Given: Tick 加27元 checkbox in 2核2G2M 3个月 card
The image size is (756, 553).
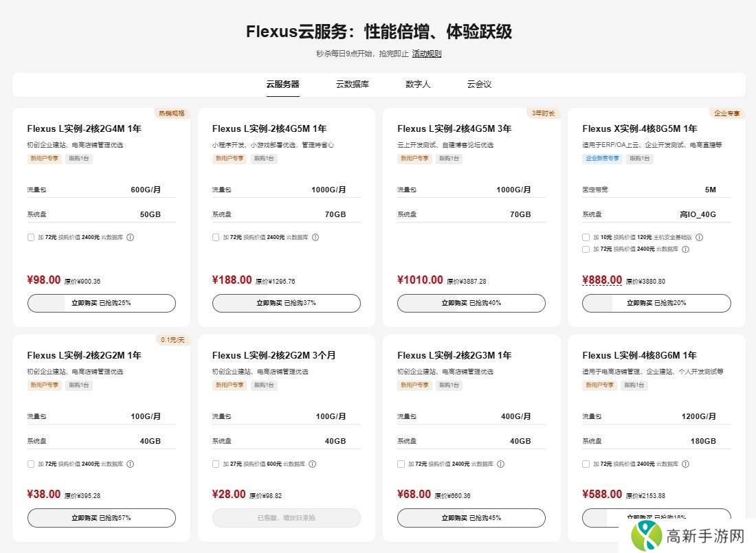Looking at the screenshot, I should 216,464.
